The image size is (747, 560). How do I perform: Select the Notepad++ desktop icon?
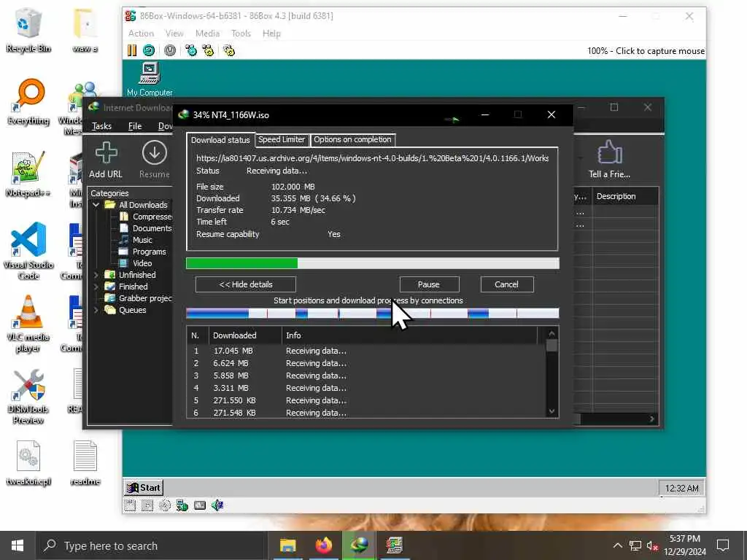[28, 174]
